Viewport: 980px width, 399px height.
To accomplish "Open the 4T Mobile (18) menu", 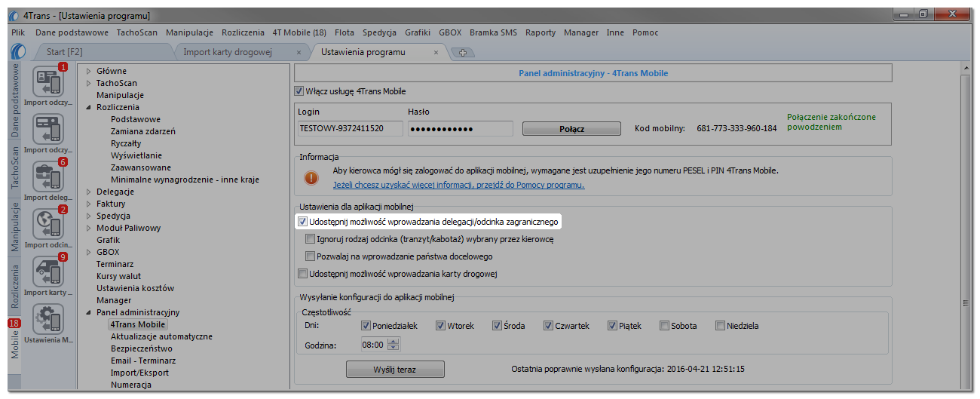I will [299, 32].
